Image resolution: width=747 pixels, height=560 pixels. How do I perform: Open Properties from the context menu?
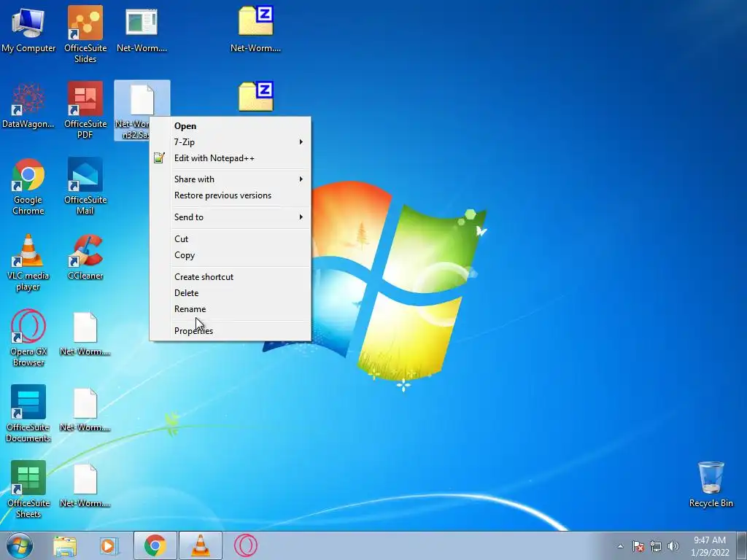[x=230, y=331]
